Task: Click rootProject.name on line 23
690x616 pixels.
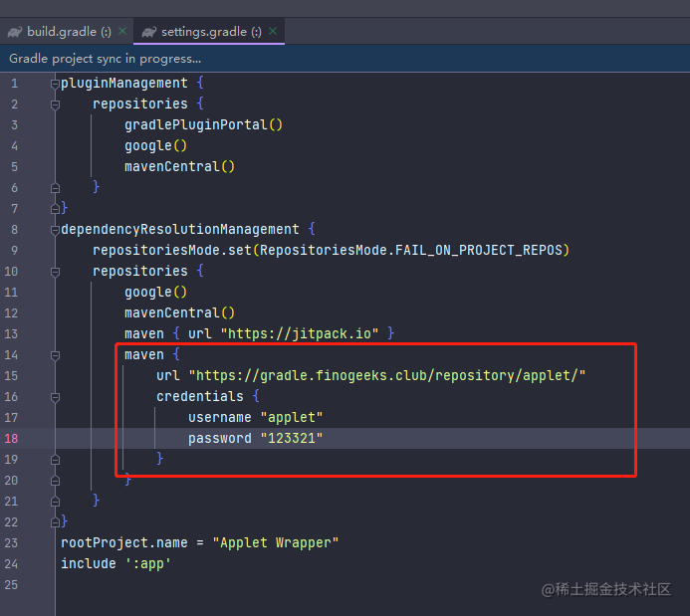Action: tap(124, 543)
